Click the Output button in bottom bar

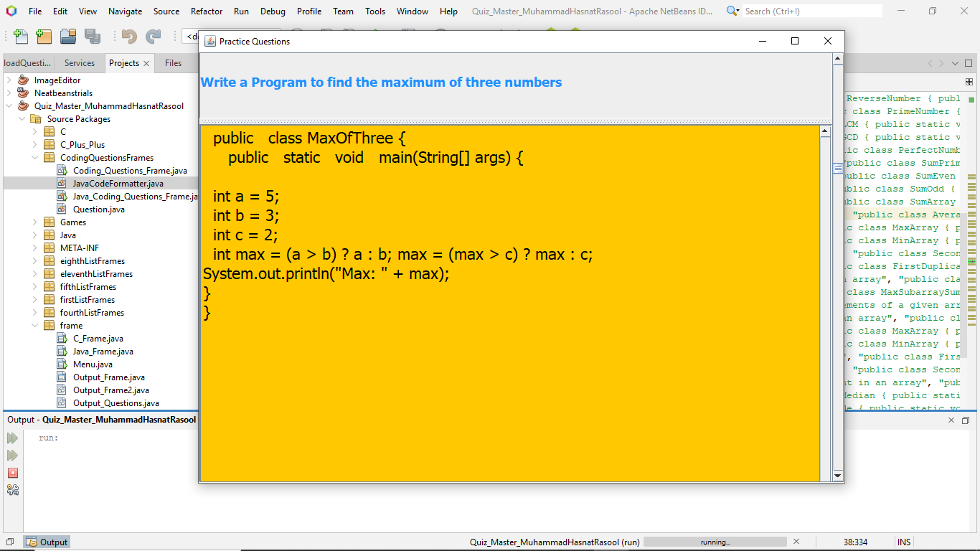[47, 542]
